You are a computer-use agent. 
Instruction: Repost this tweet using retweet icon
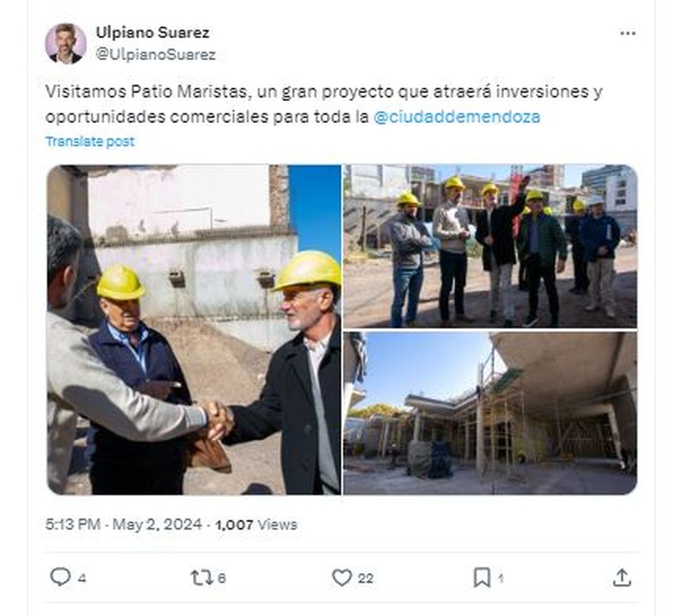click(x=201, y=578)
